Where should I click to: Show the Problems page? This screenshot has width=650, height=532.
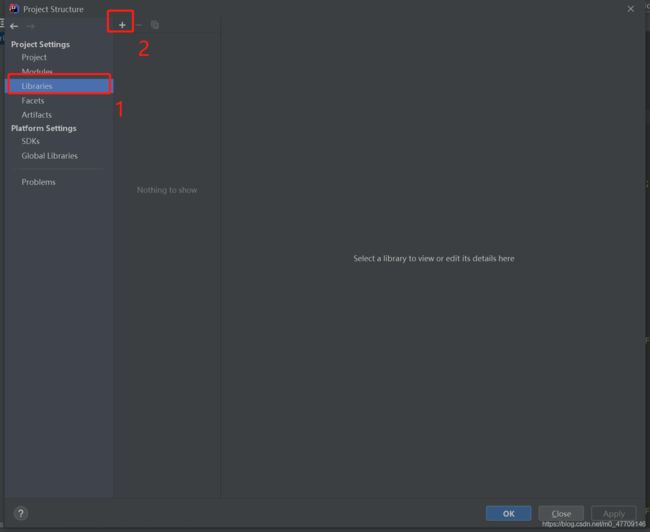click(x=38, y=182)
